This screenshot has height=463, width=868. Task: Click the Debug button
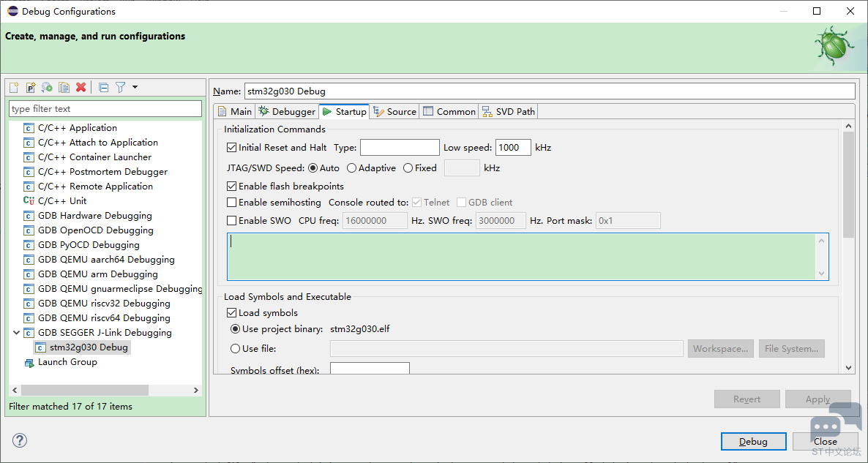(x=753, y=442)
